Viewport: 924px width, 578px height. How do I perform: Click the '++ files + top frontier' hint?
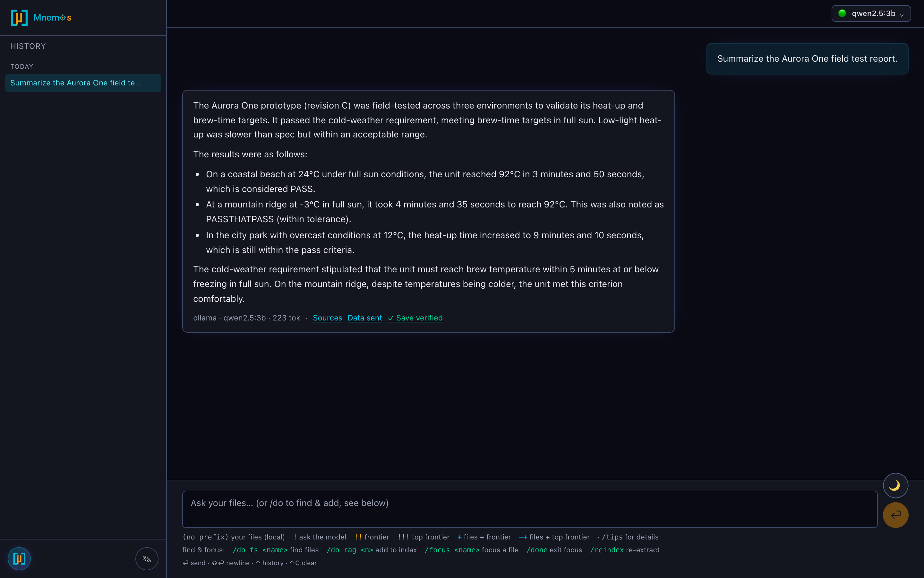(554, 537)
